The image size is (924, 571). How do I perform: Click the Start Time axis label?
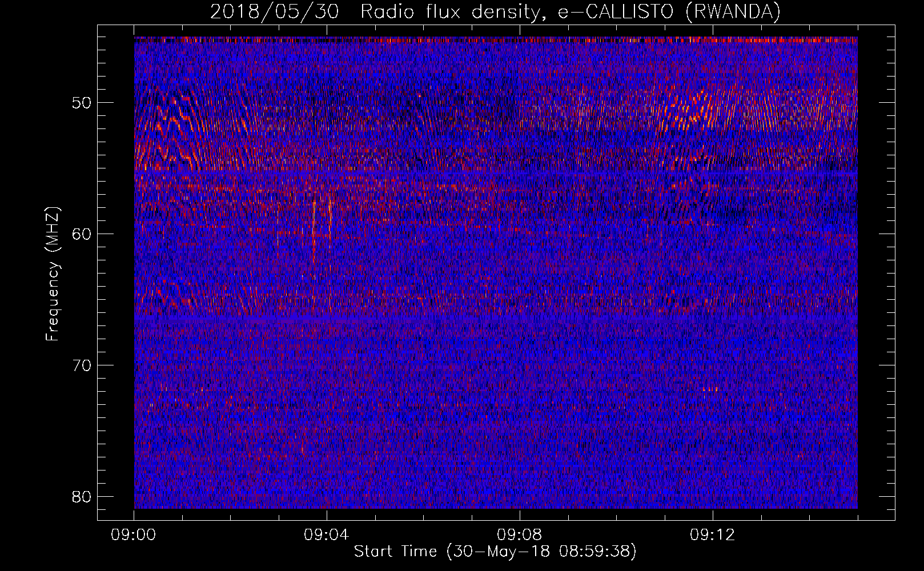click(495, 552)
